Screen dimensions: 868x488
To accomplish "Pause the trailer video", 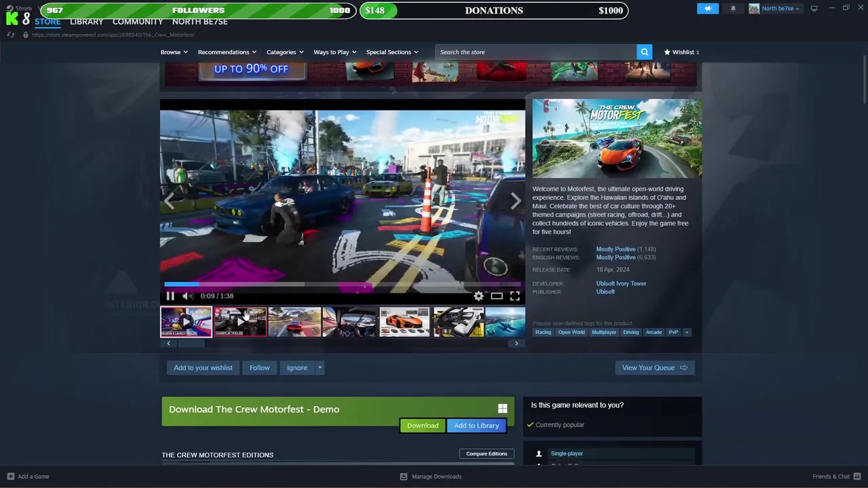I will coord(170,296).
